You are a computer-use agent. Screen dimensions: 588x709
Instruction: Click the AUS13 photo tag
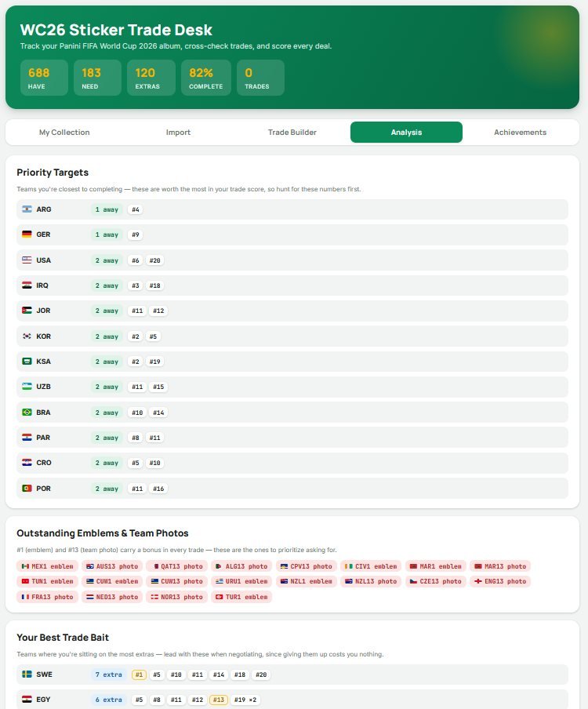click(x=112, y=566)
